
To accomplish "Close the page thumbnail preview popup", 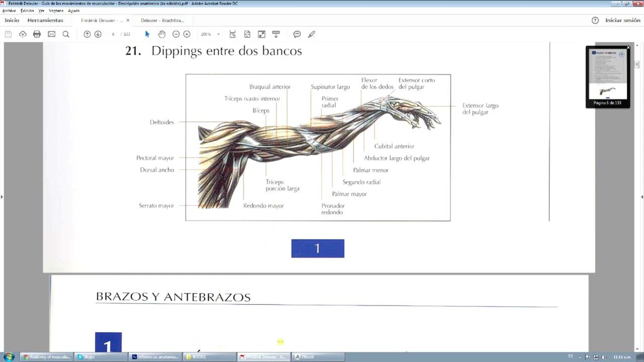I will 628,47.
